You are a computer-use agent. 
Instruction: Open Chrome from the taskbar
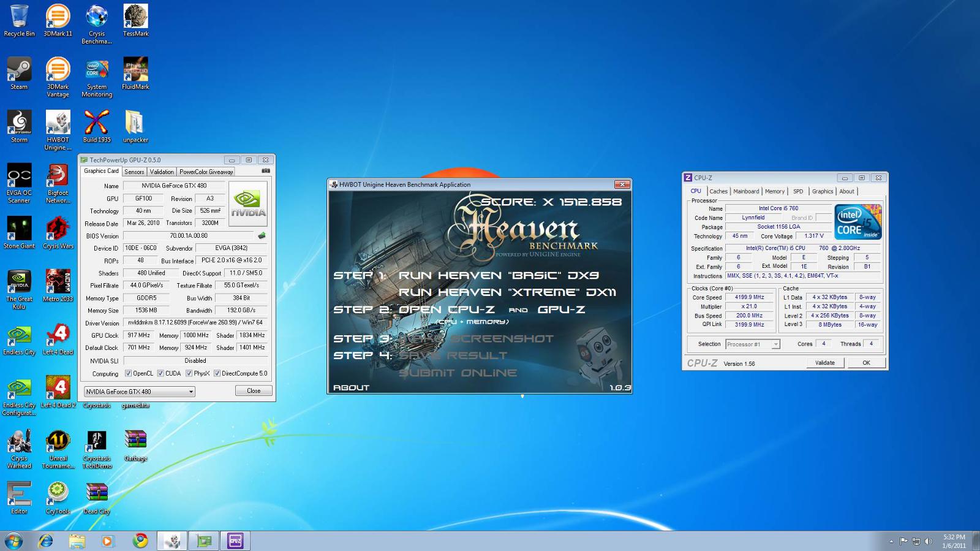(140, 541)
